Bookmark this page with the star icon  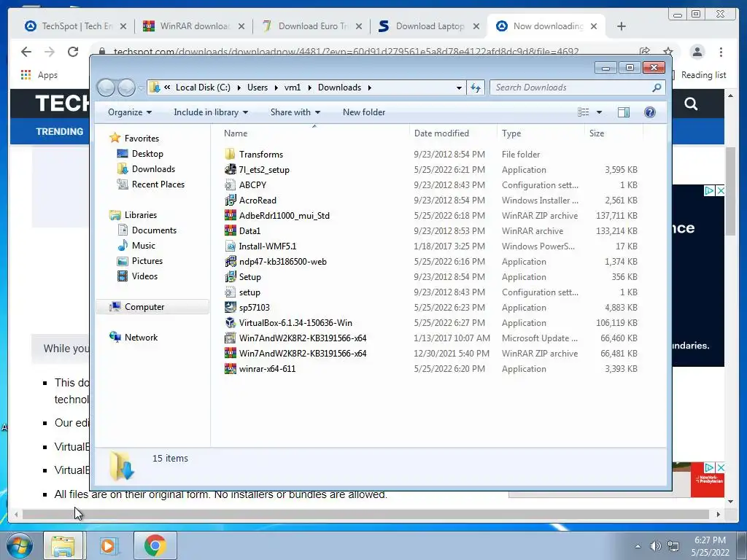668,52
